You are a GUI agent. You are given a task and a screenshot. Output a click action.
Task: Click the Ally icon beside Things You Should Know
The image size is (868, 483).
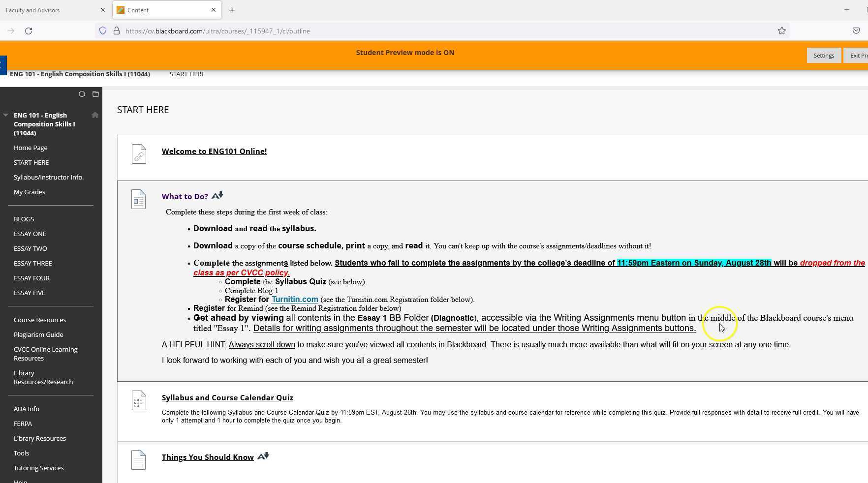263,456
